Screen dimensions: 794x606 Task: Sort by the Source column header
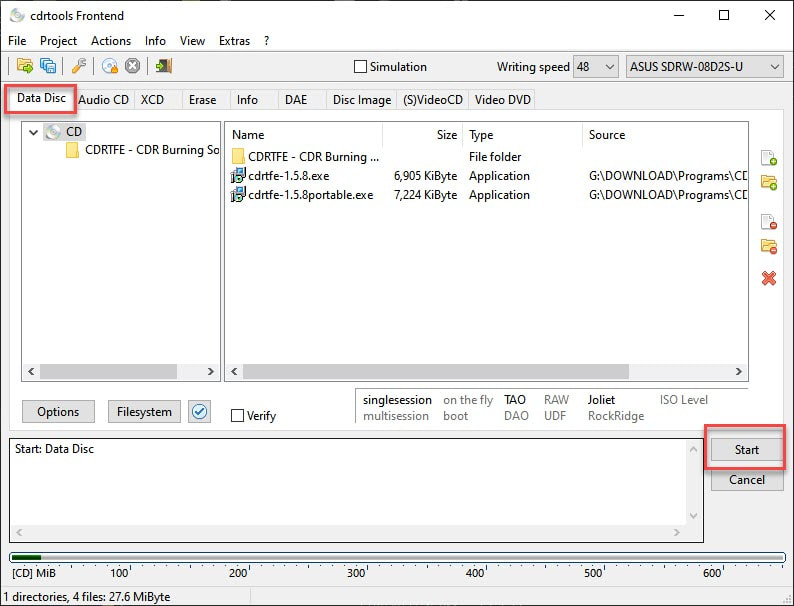point(665,135)
